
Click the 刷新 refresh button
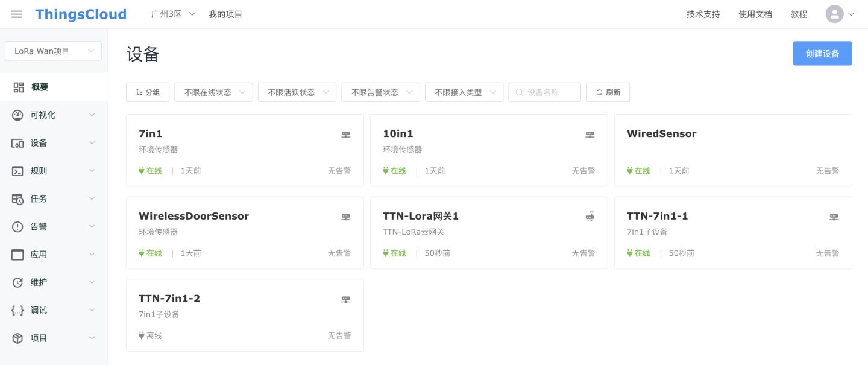608,92
